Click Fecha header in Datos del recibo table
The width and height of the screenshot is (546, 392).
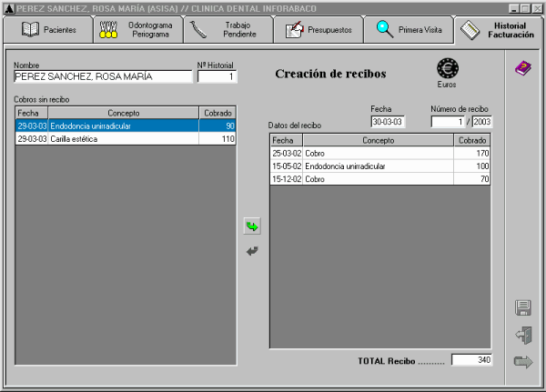[287, 140]
